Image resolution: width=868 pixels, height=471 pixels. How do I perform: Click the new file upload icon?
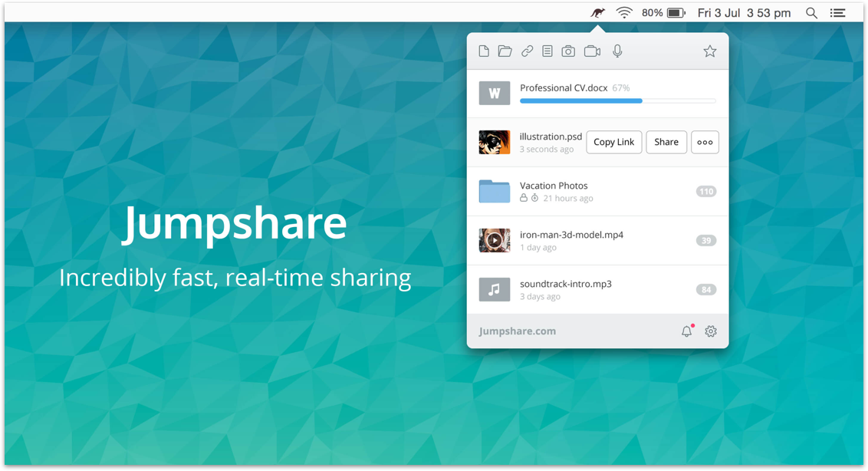click(484, 51)
